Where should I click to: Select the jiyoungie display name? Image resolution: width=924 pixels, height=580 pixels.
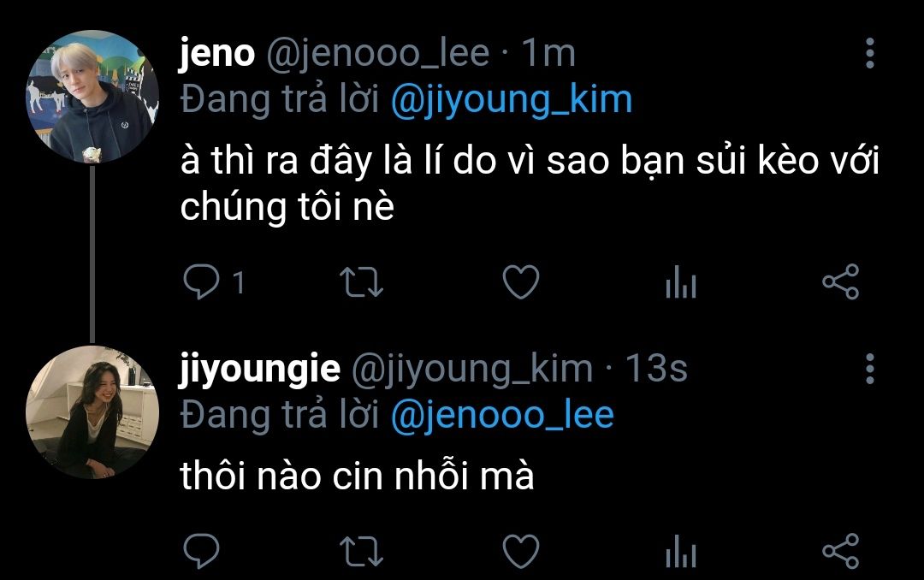(x=260, y=370)
